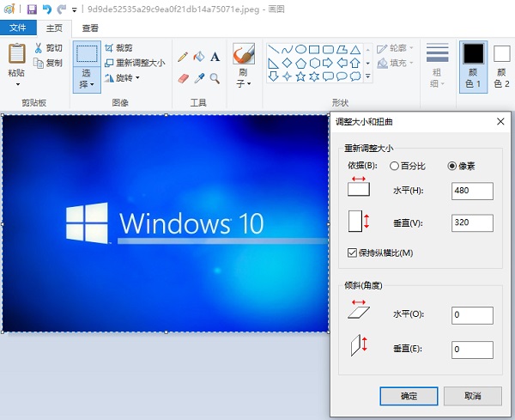
Task: Click the resize 垂直(V) field showing 320
Action: tap(472, 223)
